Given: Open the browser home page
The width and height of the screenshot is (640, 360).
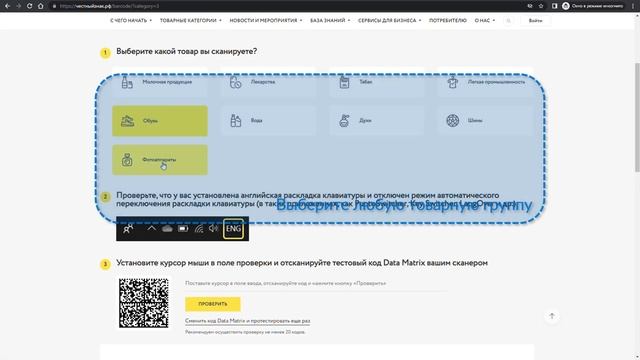Looking at the screenshot, I should 40,6.
